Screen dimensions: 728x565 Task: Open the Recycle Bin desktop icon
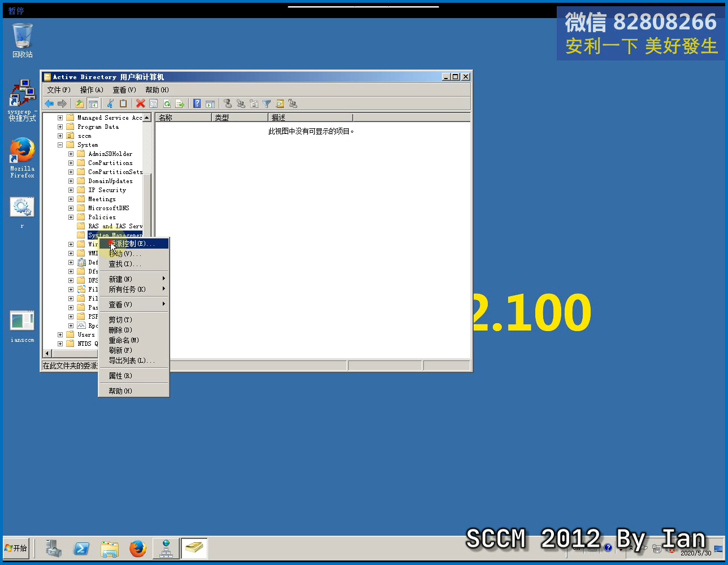click(x=23, y=41)
